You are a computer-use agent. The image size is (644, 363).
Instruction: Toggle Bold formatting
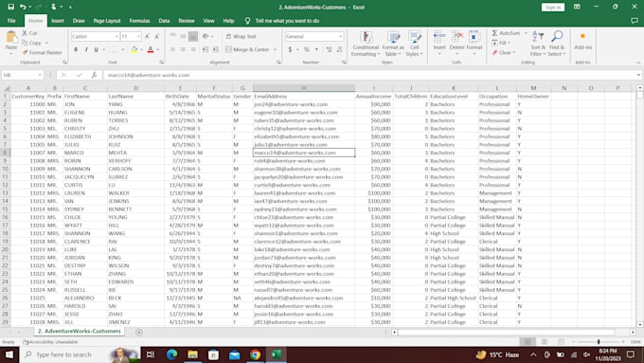point(76,49)
